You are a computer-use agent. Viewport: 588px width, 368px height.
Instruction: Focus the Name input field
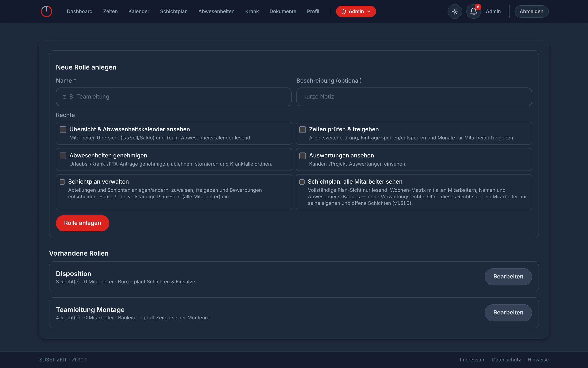(x=174, y=97)
